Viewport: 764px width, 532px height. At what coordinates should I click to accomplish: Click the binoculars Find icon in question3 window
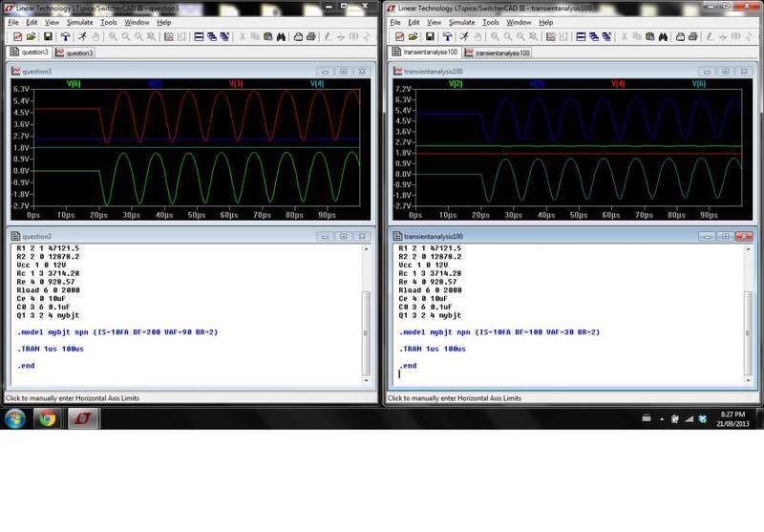point(282,36)
